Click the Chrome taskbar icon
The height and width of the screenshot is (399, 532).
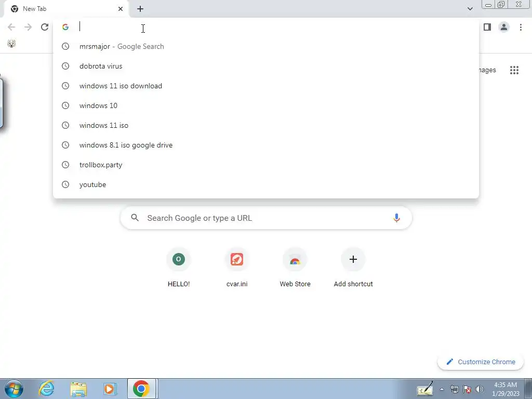pyautogui.click(x=141, y=389)
